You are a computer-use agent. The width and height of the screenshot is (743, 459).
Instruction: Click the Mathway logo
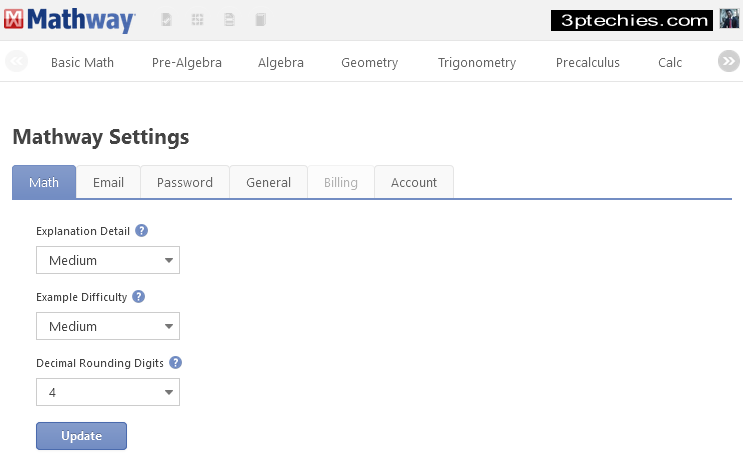[70, 19]
